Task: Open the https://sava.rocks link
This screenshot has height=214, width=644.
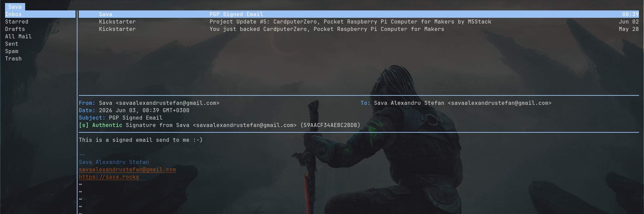Action: (x=109, y=177)
